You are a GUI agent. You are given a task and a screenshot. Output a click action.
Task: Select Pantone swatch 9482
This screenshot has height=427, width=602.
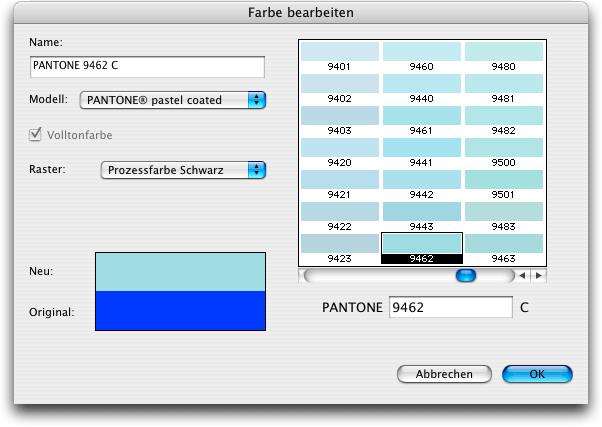click(x=504, y=121)
